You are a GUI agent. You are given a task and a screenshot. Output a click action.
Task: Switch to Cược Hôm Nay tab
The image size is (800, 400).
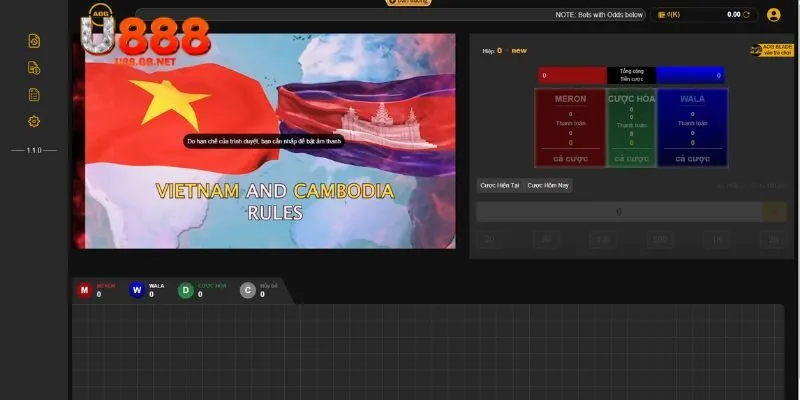pos(548,186)
